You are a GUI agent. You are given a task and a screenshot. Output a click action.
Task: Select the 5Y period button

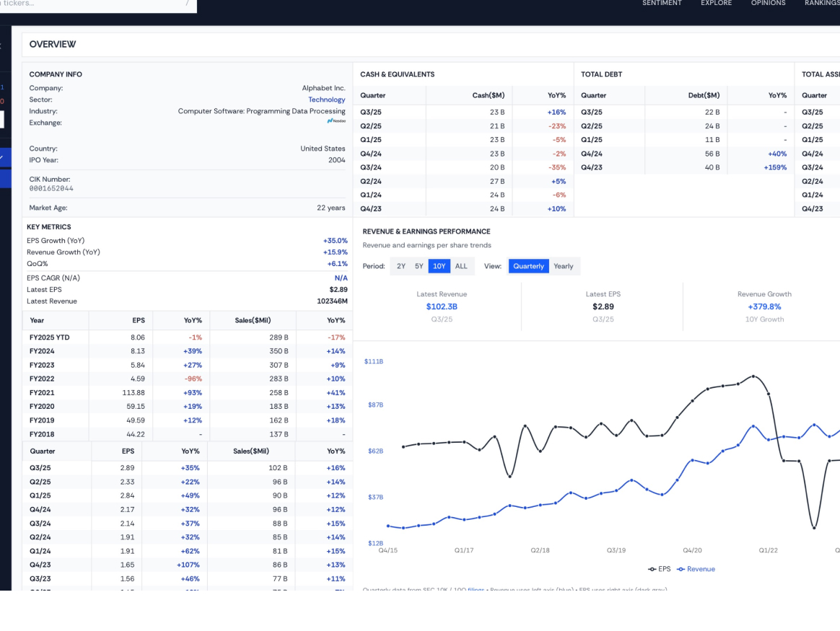(x=419, y=265)
